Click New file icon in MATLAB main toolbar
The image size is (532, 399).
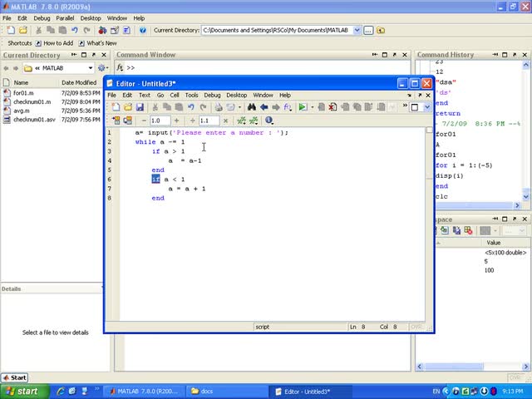tap(11, 30)
